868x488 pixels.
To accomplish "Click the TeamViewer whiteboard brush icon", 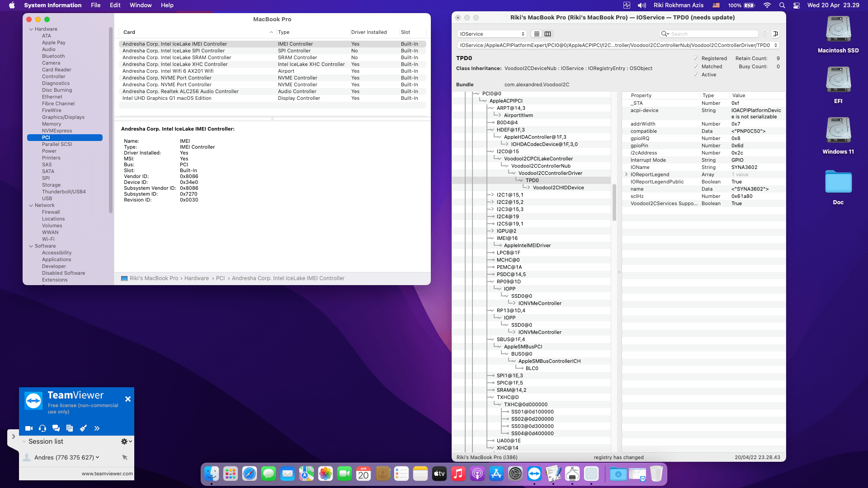I will 83,428.
